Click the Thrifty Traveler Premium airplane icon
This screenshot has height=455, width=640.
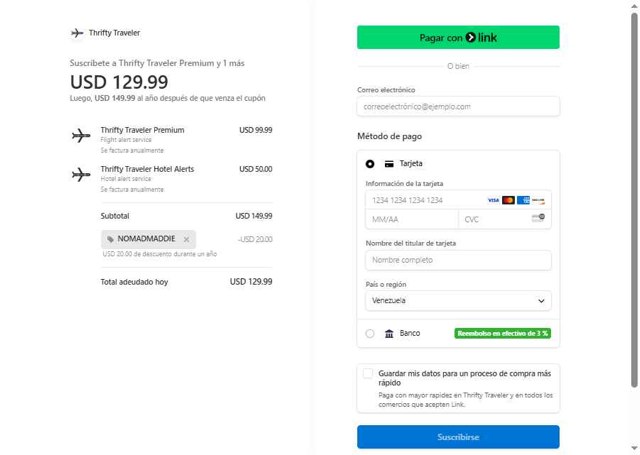[81, 135]
